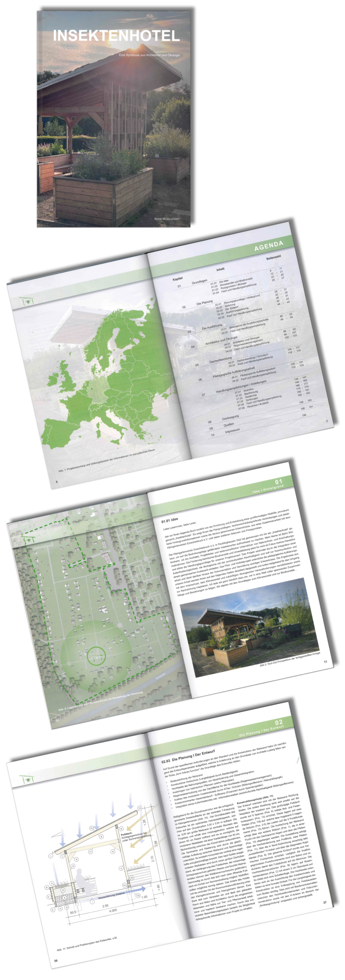The height and width of the screenshot is (980, 345).
Task: Click the chapter entry 'Die Planung'
Action: point(205,303)
